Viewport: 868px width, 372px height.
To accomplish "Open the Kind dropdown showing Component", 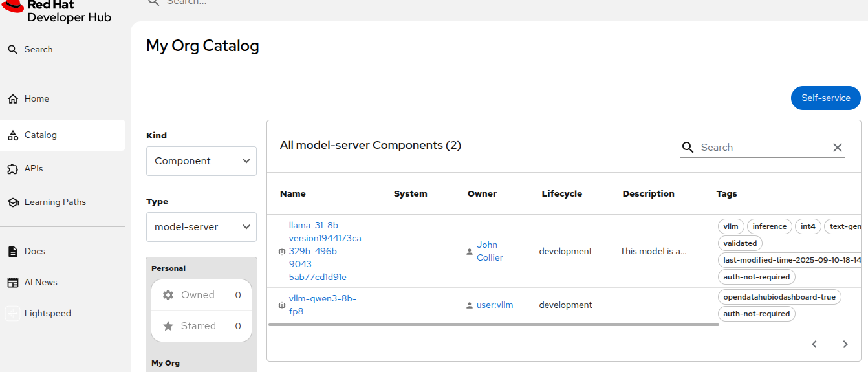I will coord(201,161).
